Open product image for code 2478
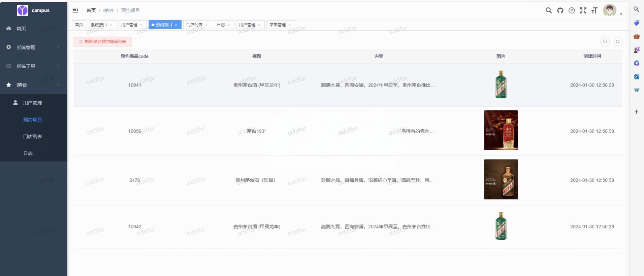 click(x=501, y=179)
